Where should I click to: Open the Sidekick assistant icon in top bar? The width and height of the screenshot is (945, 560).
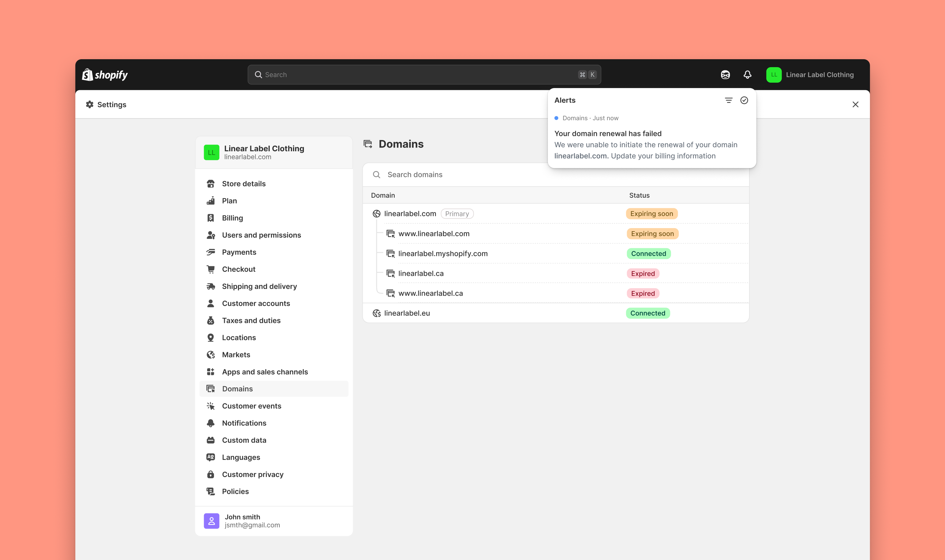[x=725, y=75]
